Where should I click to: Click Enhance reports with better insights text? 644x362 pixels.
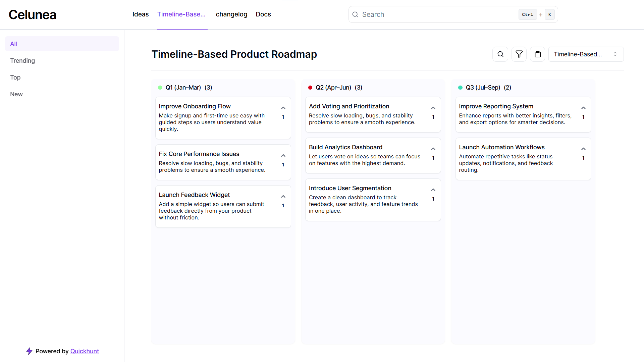pyautogui.click(x=515, y=119)
